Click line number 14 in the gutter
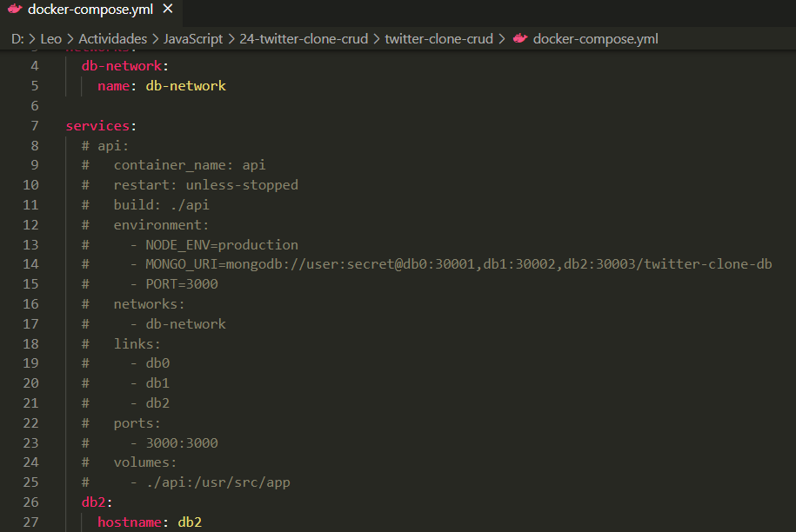This screenshot has height=532, width=796. pyautogui.click(x=30, y=263)
